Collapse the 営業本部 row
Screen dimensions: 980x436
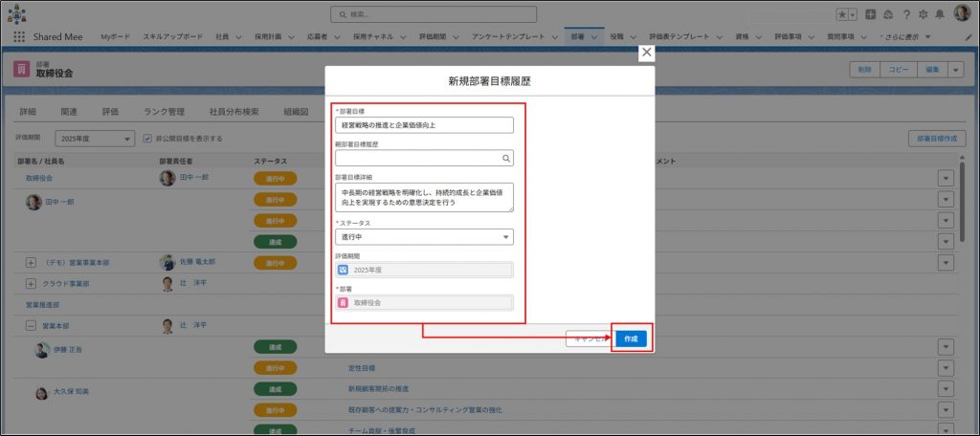pyautogui.click(x=31, y=326)
